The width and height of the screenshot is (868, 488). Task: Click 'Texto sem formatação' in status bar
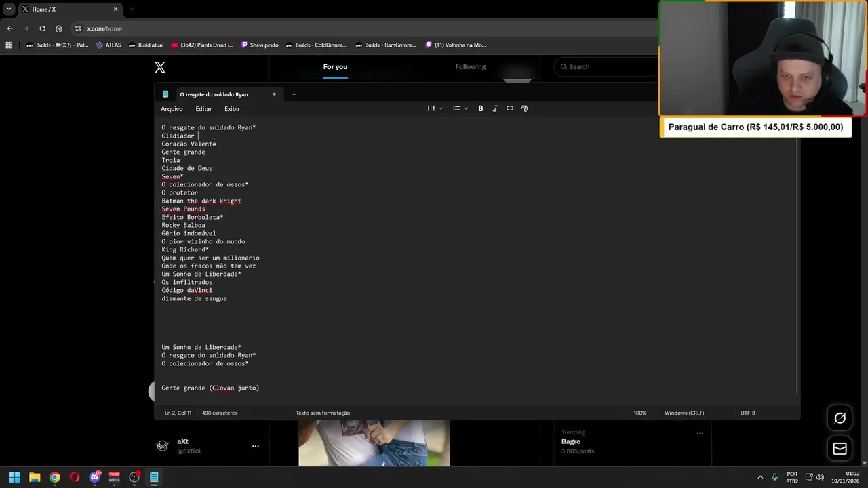[323, 413]
